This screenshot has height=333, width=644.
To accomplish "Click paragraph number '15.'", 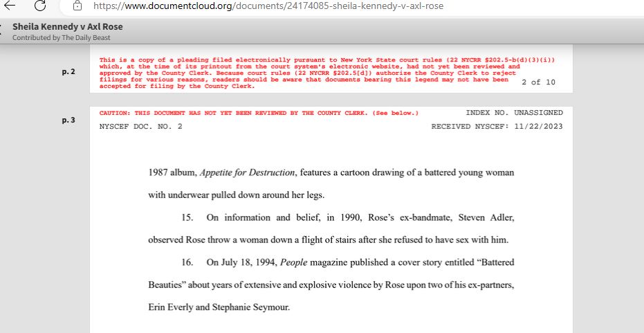I will (x=187, y=217).
